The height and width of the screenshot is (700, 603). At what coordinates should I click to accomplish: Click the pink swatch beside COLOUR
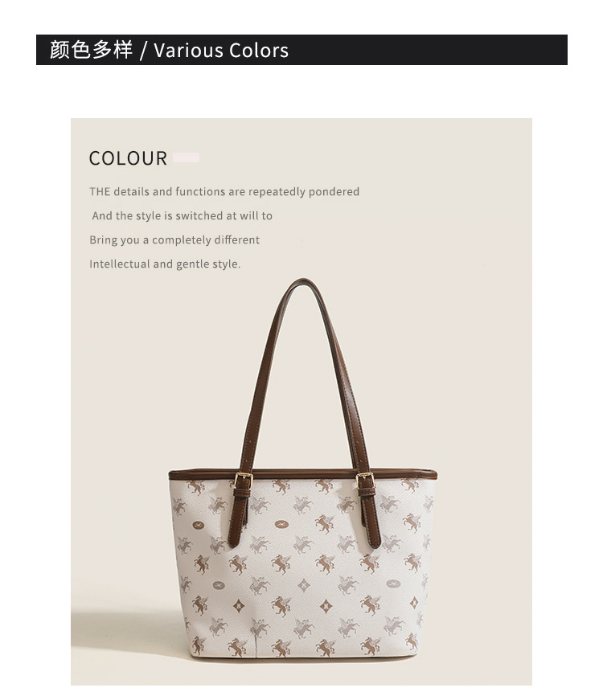pos(186,158)
